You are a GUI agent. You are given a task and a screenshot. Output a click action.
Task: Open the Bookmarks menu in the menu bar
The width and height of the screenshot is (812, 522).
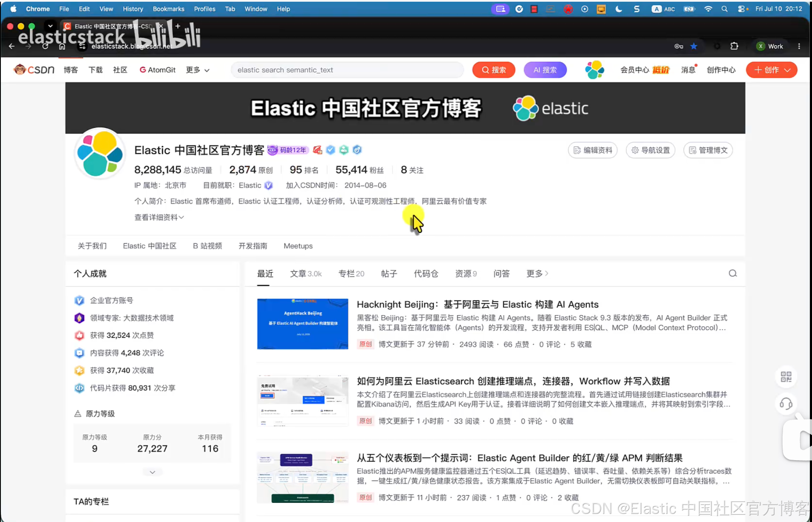pyautogui.click(x=168, y=9)
